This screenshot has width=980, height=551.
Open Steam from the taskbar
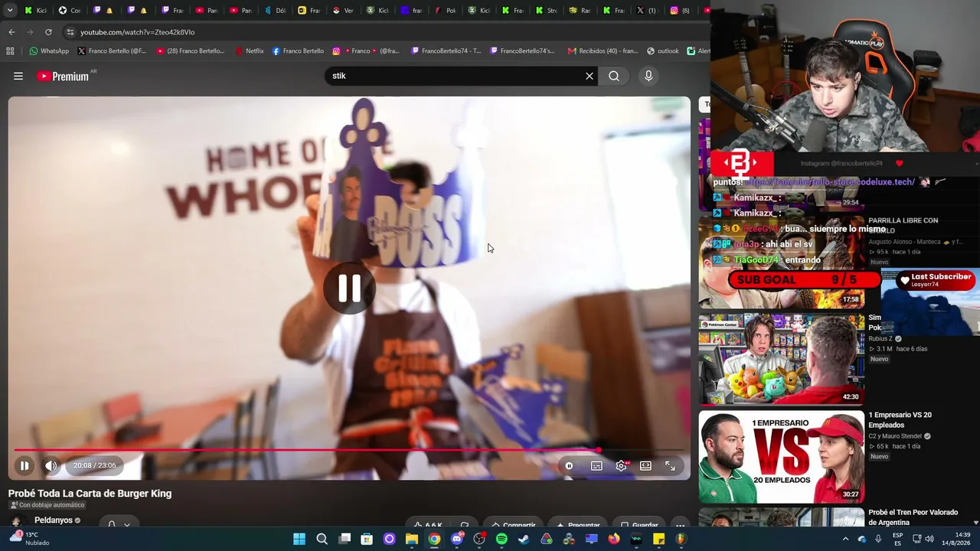pos(524,539)
